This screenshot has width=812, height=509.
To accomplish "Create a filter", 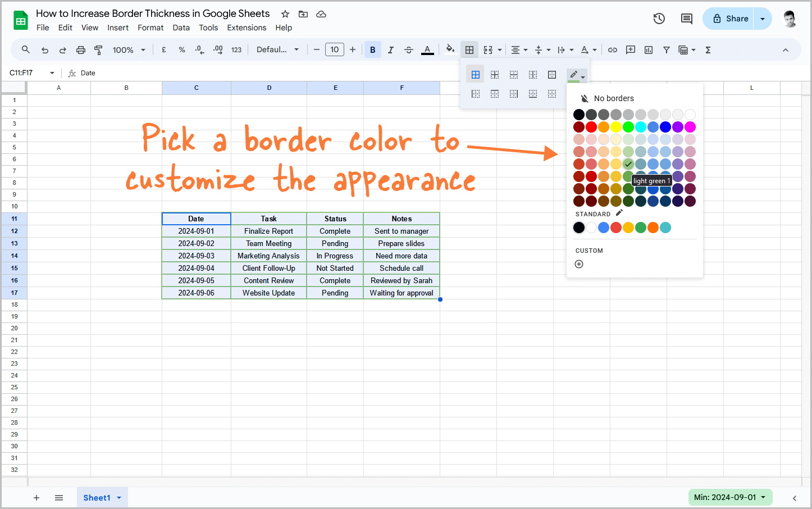I will (x=667, y=50).
